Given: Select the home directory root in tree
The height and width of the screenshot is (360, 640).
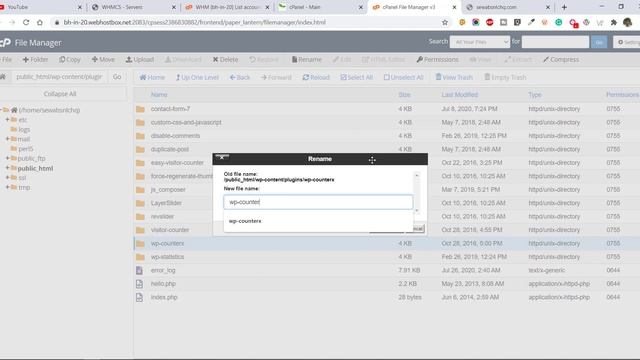Looking at the screenshot, I should click(x=49, y=110).
